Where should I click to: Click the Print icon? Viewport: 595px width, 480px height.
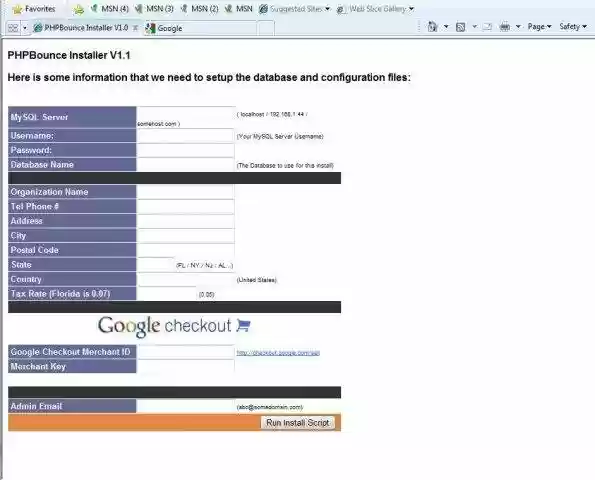click(x=505, y=27)
